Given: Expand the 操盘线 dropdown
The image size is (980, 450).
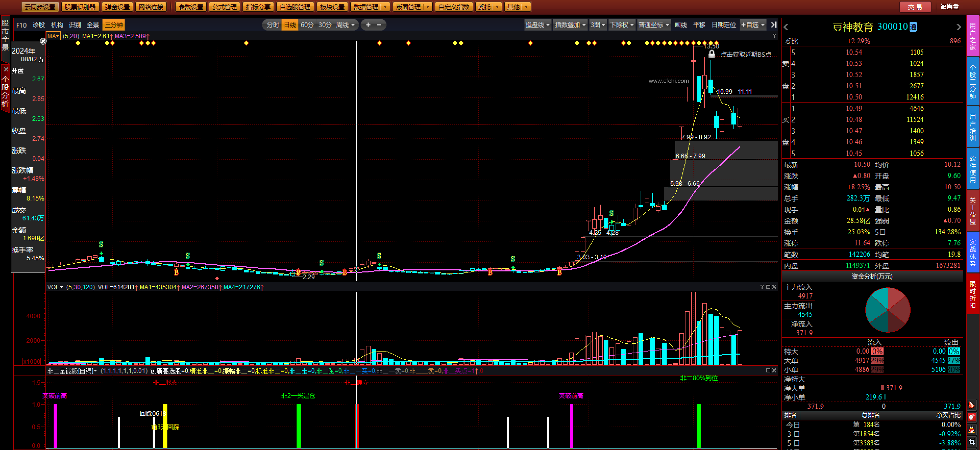Looking at the screenshot, I should pos(537,25).
